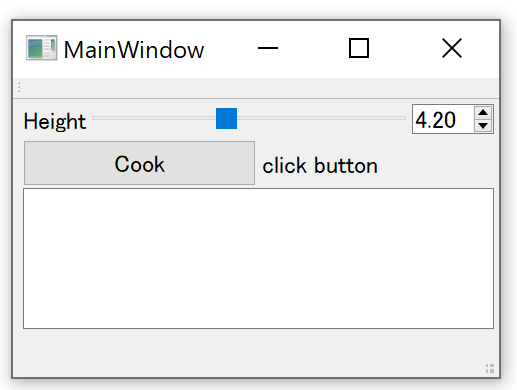
Task: Click the Height label
Action: coord(55,121)
